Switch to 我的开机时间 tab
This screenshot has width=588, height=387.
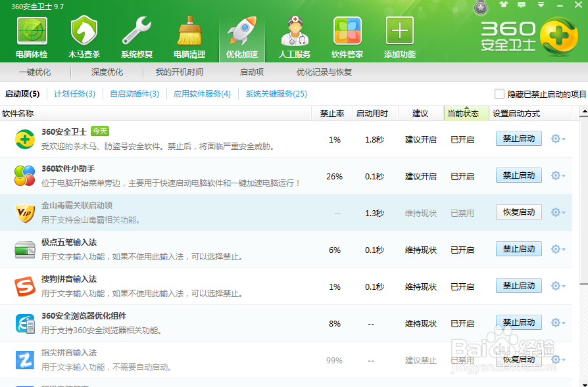180,72
